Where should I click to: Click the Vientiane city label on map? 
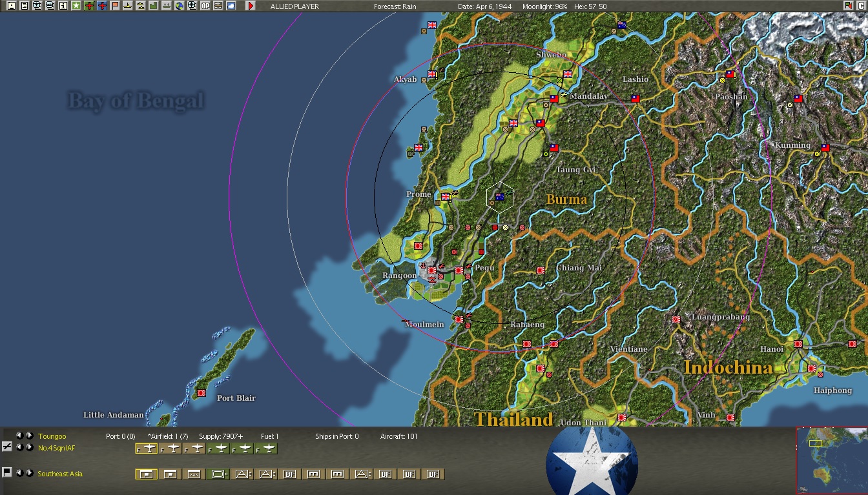pyautogui.click(x=628, y=349)
